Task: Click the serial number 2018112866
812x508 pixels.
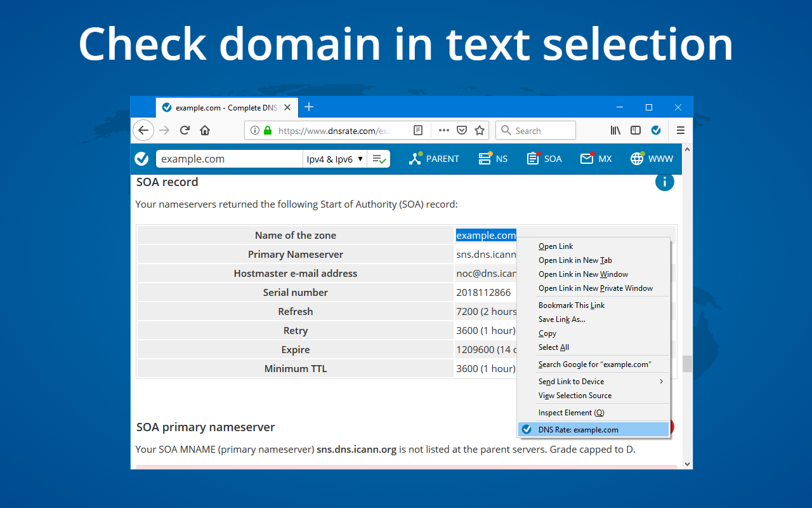Action: click(x=483, y=293)
